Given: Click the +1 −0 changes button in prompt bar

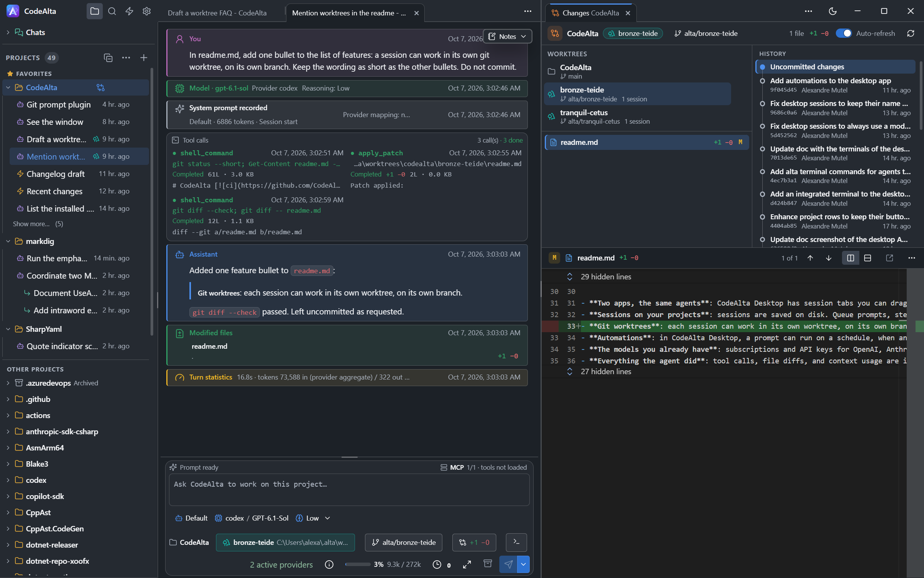Looking at the screenshot, I should pyautogui.click(x=474, y=542).
